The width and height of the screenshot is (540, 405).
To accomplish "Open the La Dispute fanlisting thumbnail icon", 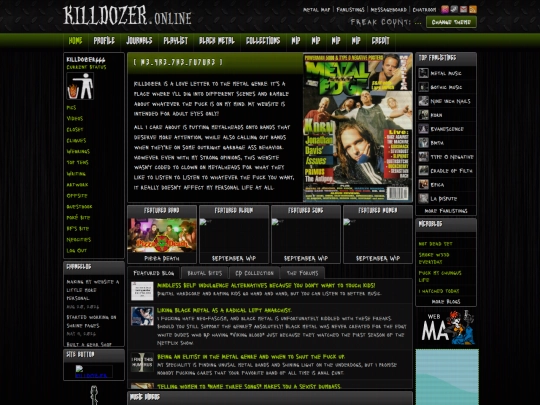I will click(423, 198).
